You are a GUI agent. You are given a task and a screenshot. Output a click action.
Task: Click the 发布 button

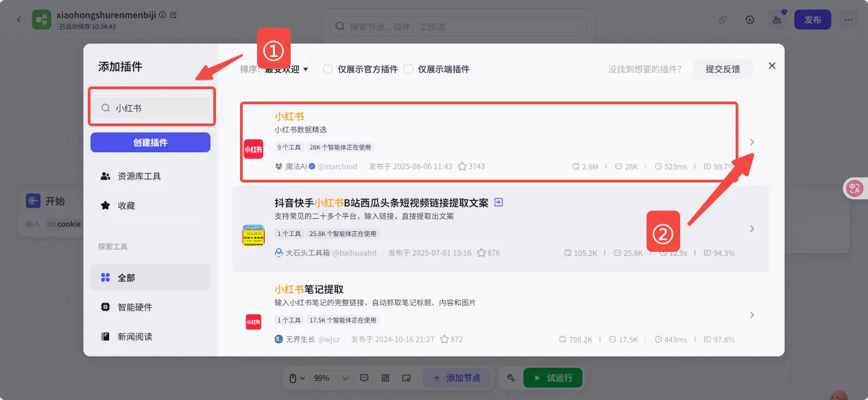(x=812, y=20)
